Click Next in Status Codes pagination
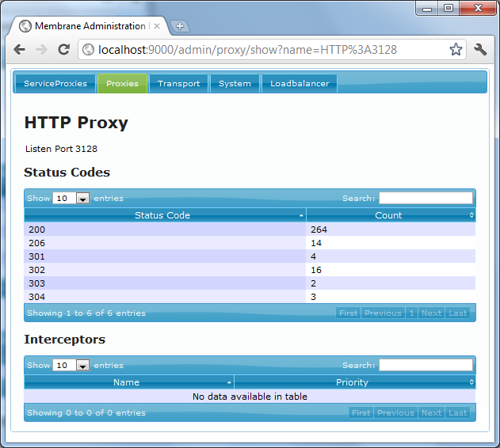The width and height of the screenshot is (500, 448). [x=431, y=313]
